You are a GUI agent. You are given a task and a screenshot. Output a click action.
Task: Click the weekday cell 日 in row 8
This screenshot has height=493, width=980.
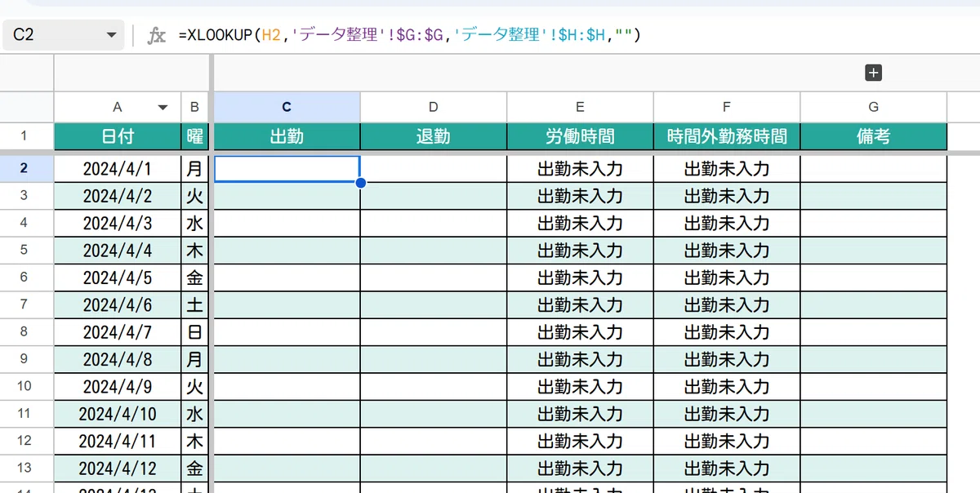194,332
